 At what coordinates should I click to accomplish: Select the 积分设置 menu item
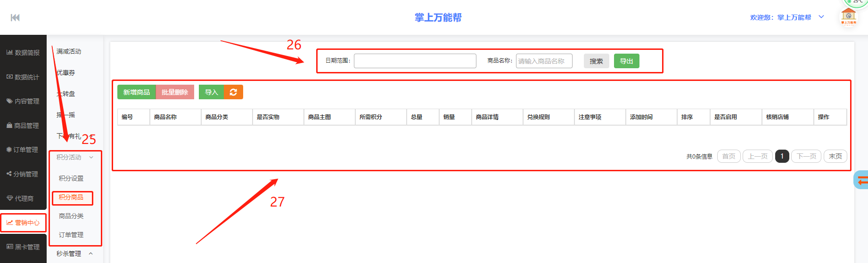[71, 178]
